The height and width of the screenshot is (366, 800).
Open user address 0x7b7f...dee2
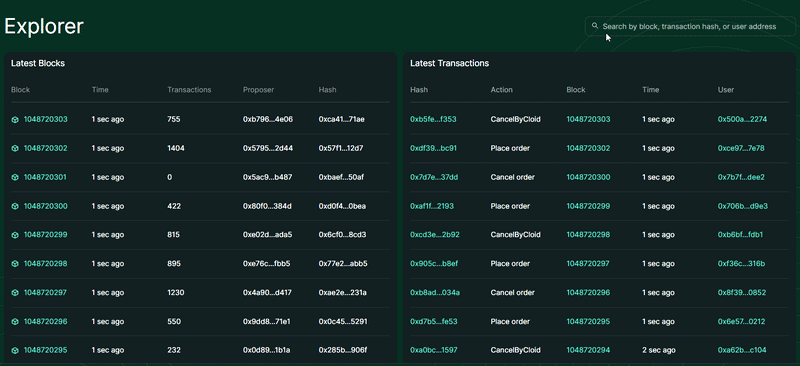741,177
